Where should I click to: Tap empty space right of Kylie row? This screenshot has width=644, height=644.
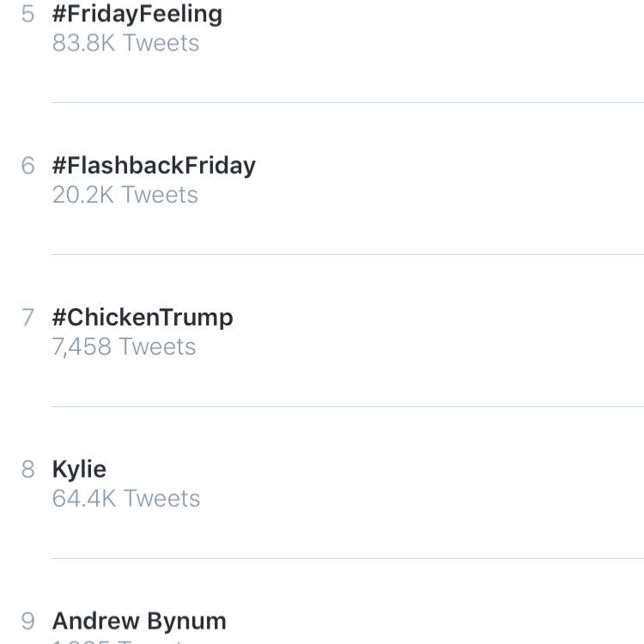pos(423,483)
